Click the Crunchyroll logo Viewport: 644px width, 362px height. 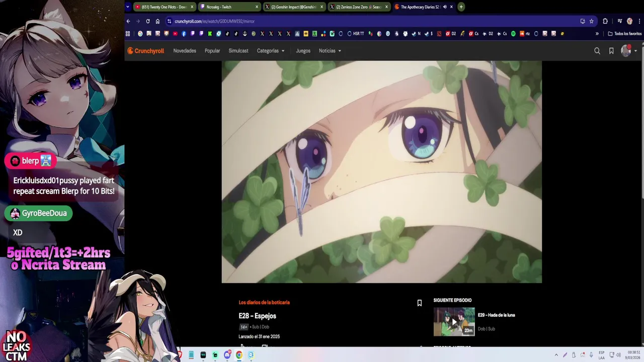[x=145, y=51]
